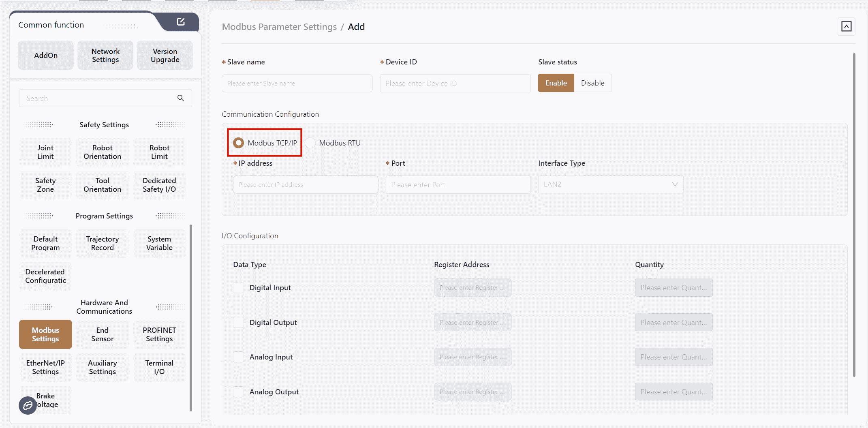
Task: Click the floating link icon at bottom-left
Action: pos(28,405)
